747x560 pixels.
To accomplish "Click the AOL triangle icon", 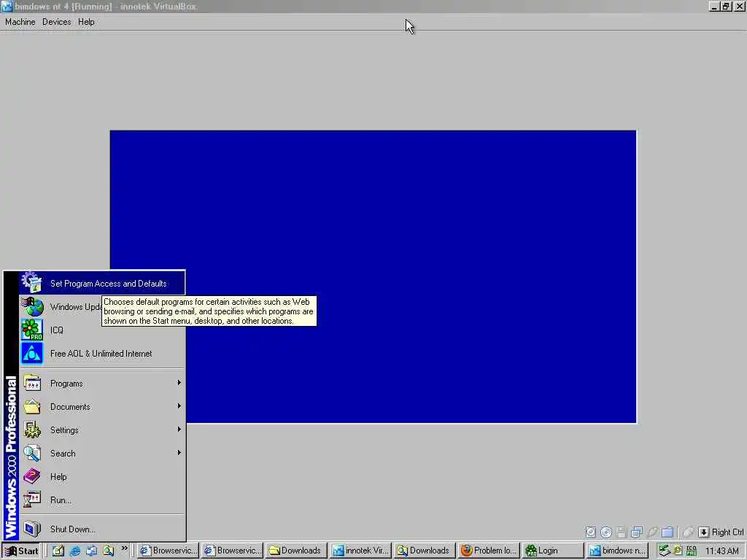I will tap(32, 354).
